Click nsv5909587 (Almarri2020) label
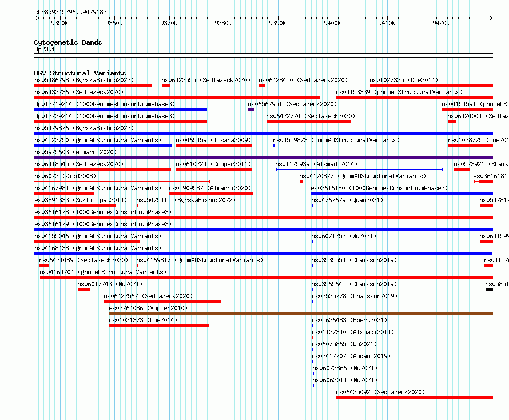The image size is (509, 420). click(x=210, y=188)
